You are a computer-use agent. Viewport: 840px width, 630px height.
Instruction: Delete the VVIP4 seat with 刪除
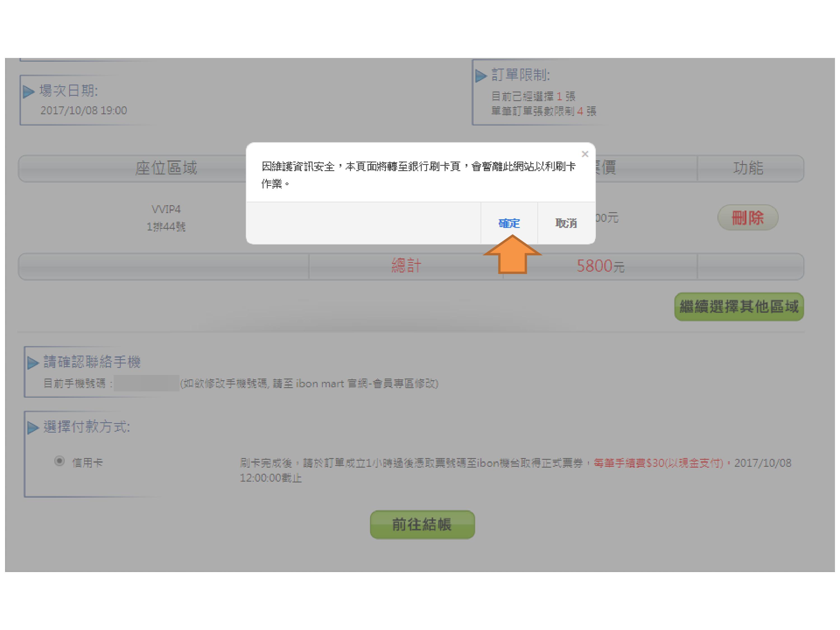(x=747, y=218)
